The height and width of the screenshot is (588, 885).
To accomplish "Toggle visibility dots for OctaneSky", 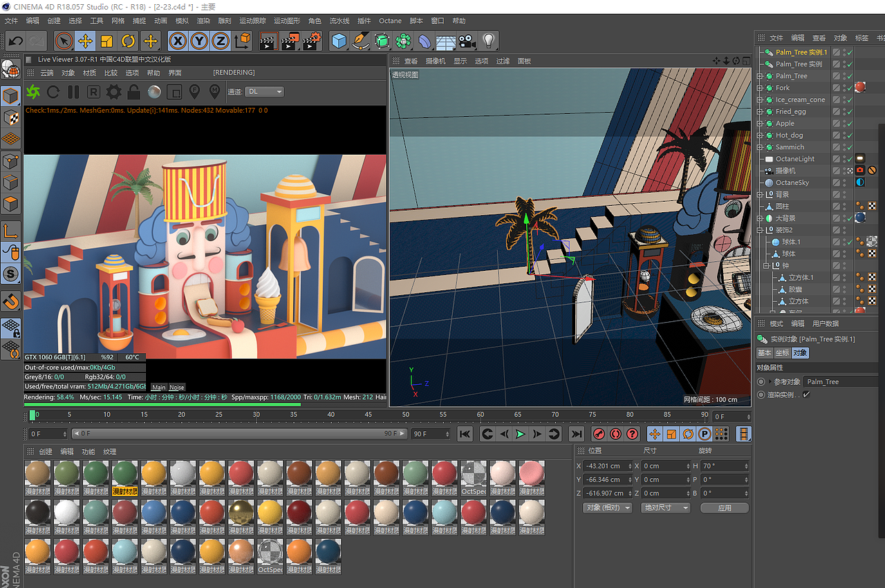I will point(844,182).
